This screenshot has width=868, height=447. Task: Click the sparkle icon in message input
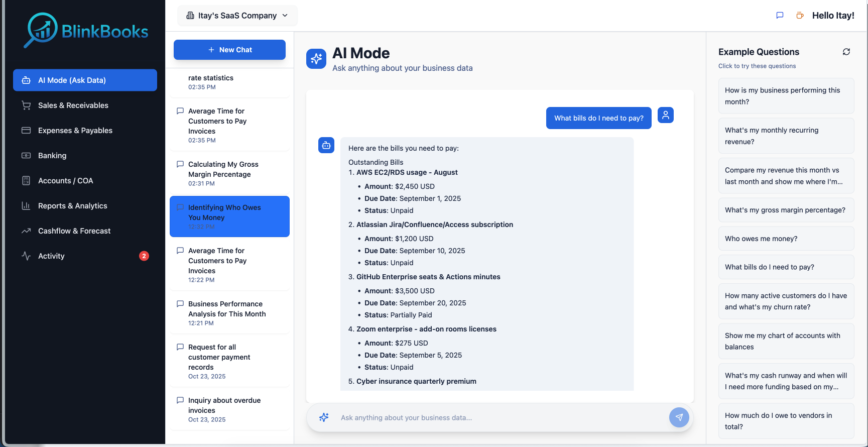(324, 417)
